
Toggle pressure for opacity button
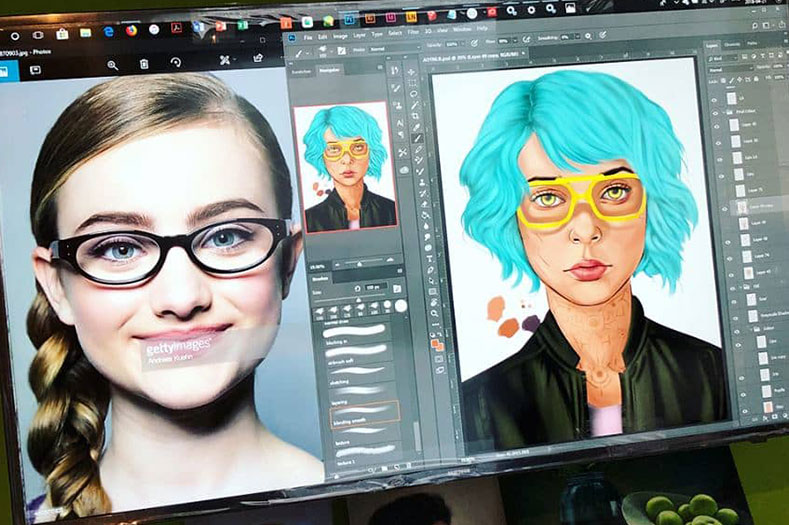[x=474, y=43]
